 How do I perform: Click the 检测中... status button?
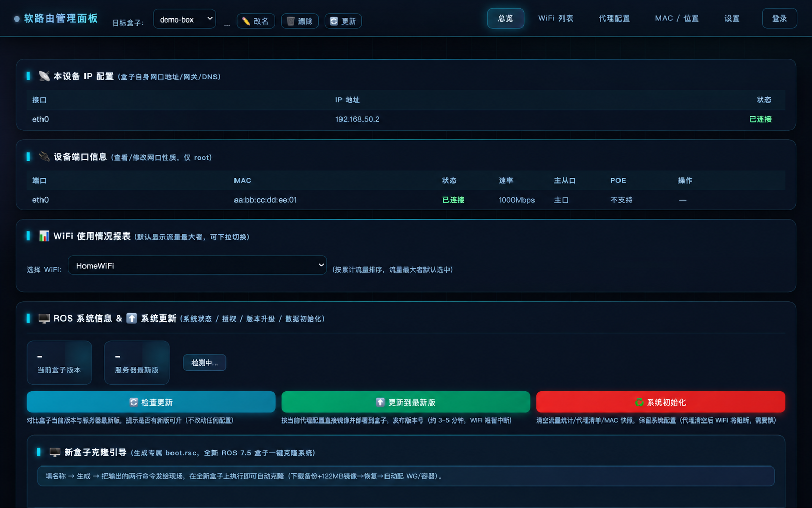[x=205, y=363]
